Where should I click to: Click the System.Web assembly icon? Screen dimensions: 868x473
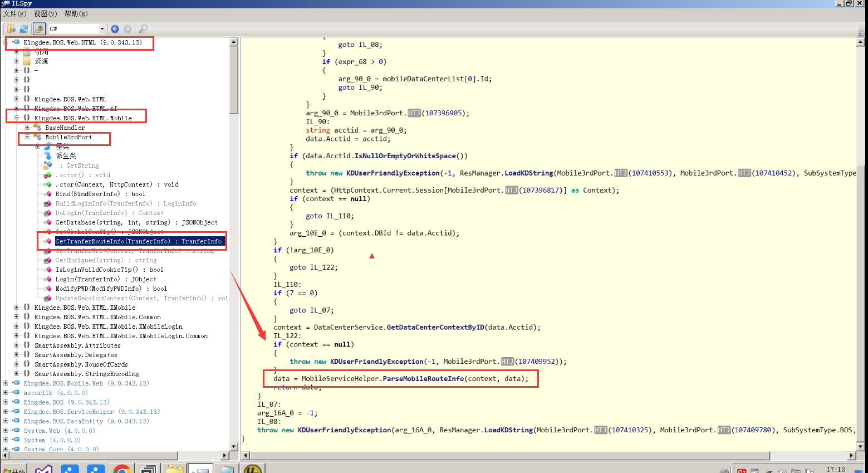(x=16, y=431)
